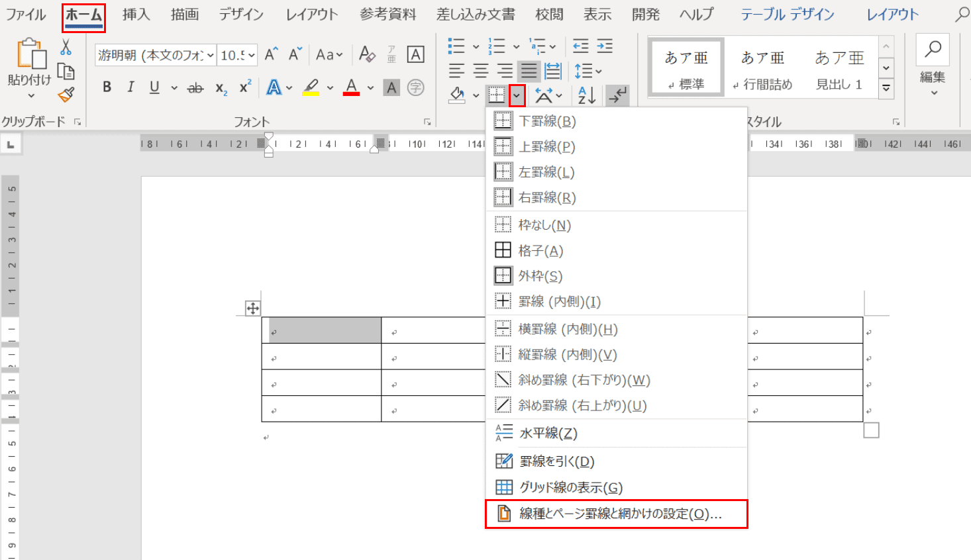This screenshot has height=560, width=971.
Task: Click the character border A icon
Action: tap(415, 55)
